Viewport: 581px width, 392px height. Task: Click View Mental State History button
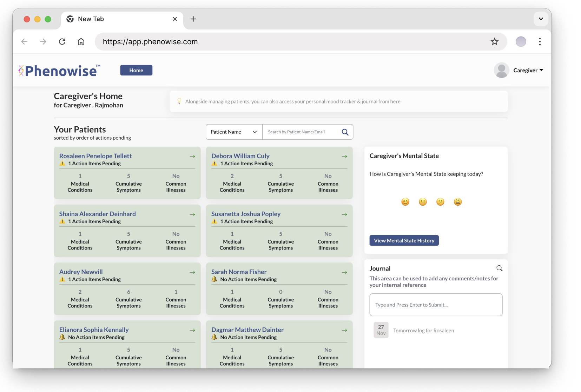click(x=404, y=240)
